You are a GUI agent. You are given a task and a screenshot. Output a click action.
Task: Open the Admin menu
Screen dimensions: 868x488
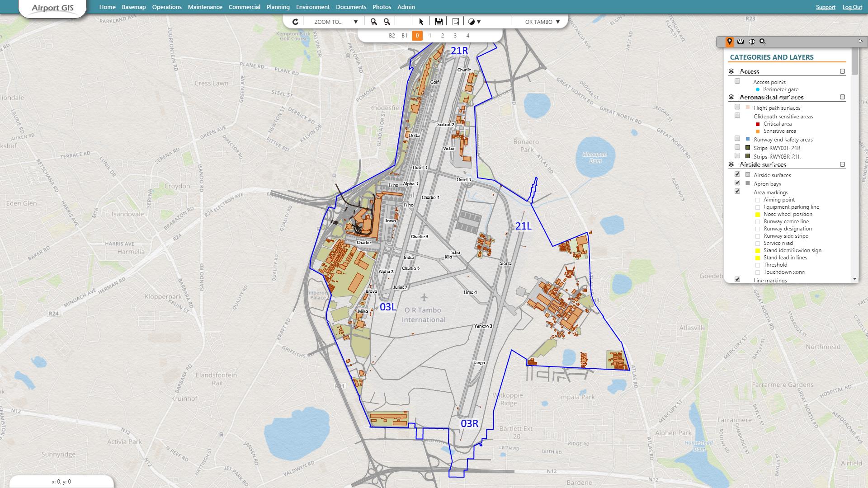click(406, 7)
